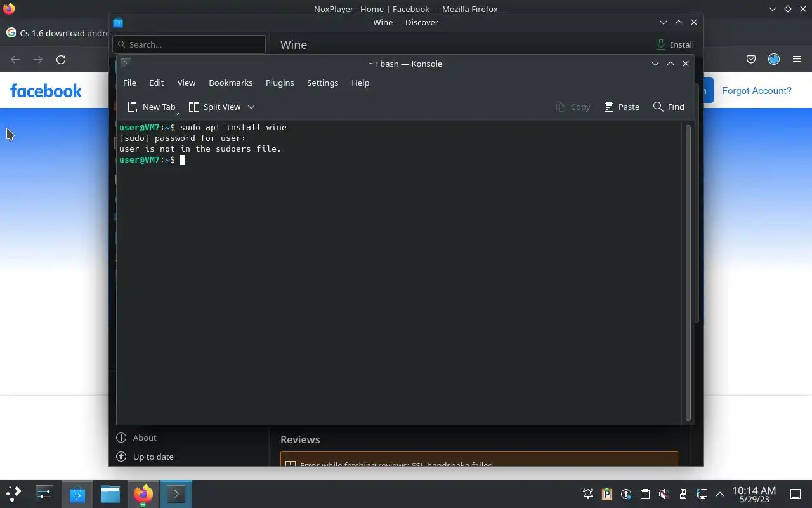Image resolution: width=812 pixels, height=508 pixels.
Task: Click the Split View toolbar button
Action: 214,107
